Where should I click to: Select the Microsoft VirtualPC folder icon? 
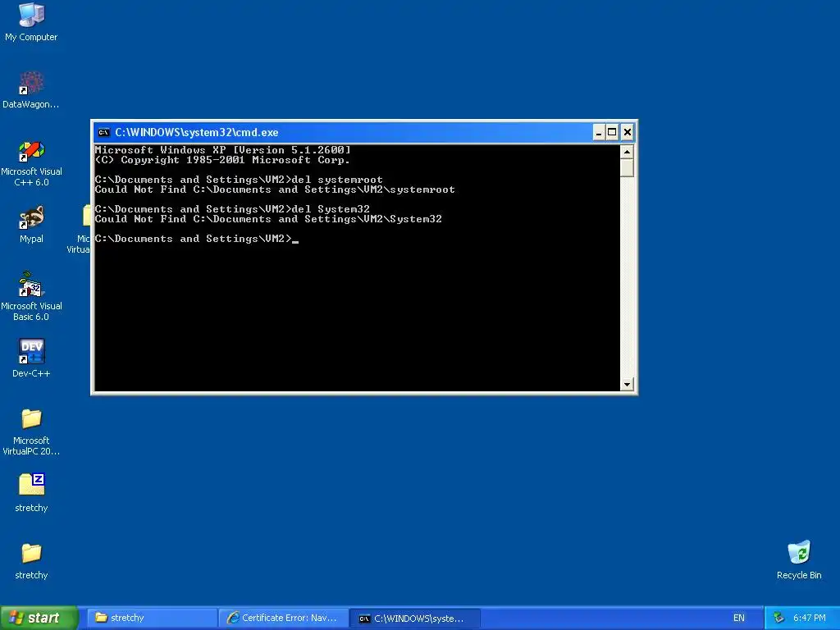tap(31, 431)
